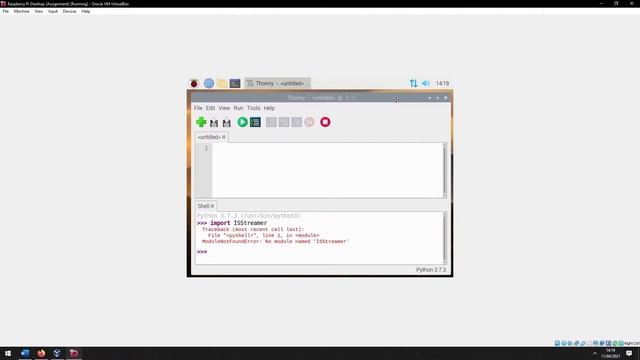Open the Thonny Tools menu
The height and width of the screenshot is (360, 640).
(x=253, y=108)
